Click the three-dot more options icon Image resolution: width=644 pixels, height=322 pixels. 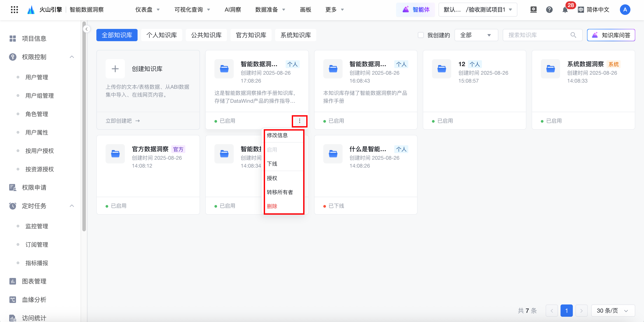(299, 121)
